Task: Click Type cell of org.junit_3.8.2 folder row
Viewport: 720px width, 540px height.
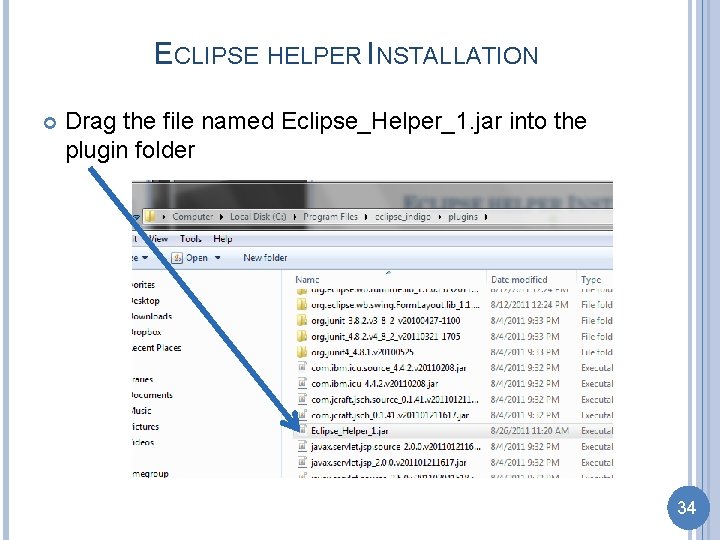Action: click(x=597, y=321)
